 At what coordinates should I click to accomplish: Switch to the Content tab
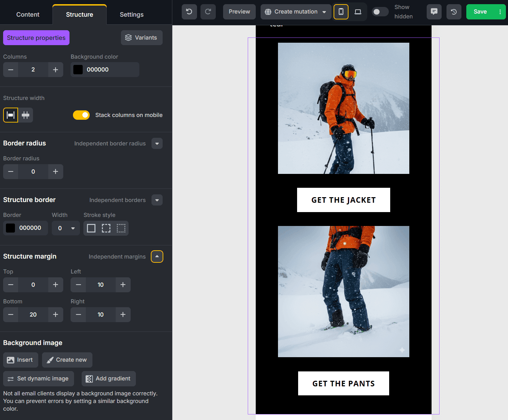pos(28,15)
